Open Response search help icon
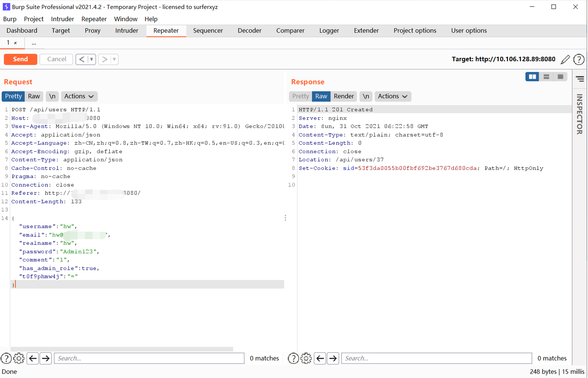 293,358
